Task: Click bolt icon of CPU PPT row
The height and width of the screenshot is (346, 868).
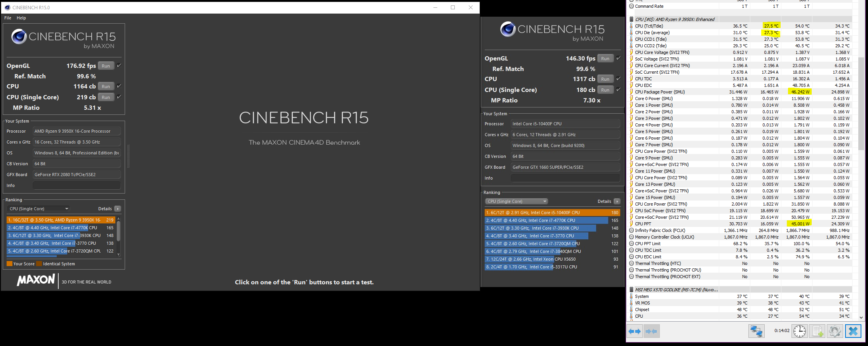Action: [x=631, y=224]
